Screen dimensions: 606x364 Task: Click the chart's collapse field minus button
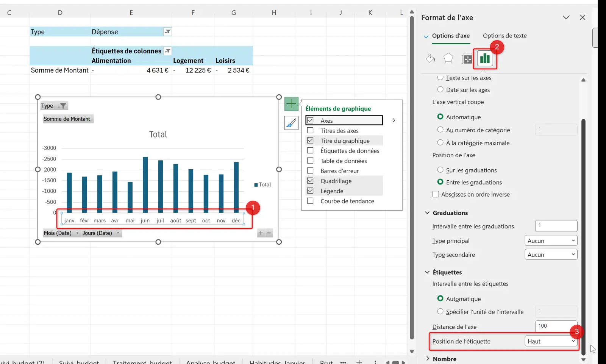269,233
